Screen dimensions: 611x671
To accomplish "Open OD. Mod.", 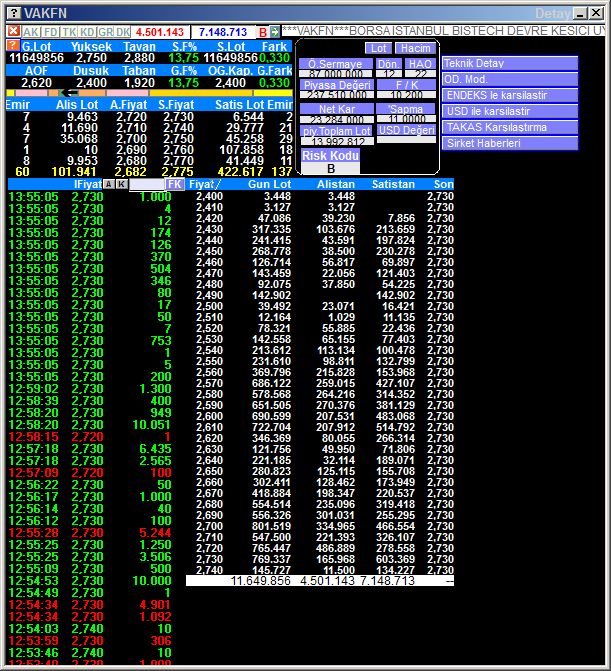I will pyautogui.click(x=510, y=79).
